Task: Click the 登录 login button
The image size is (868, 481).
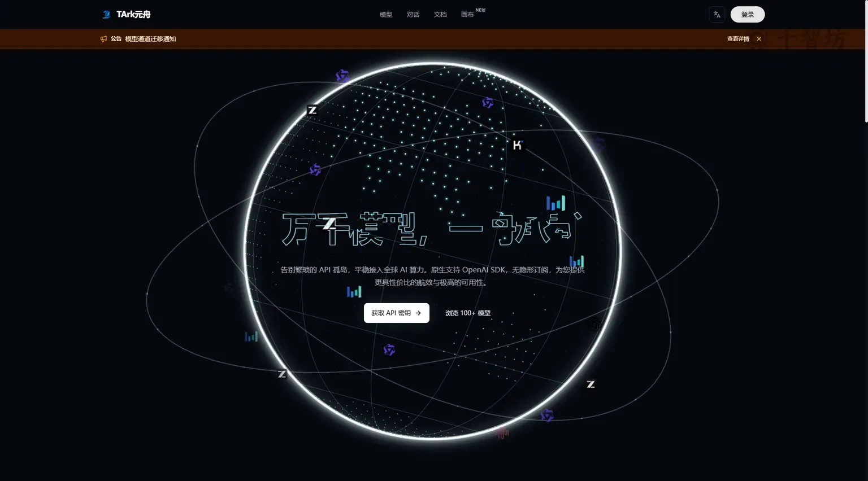Action: tap(748, 15)
